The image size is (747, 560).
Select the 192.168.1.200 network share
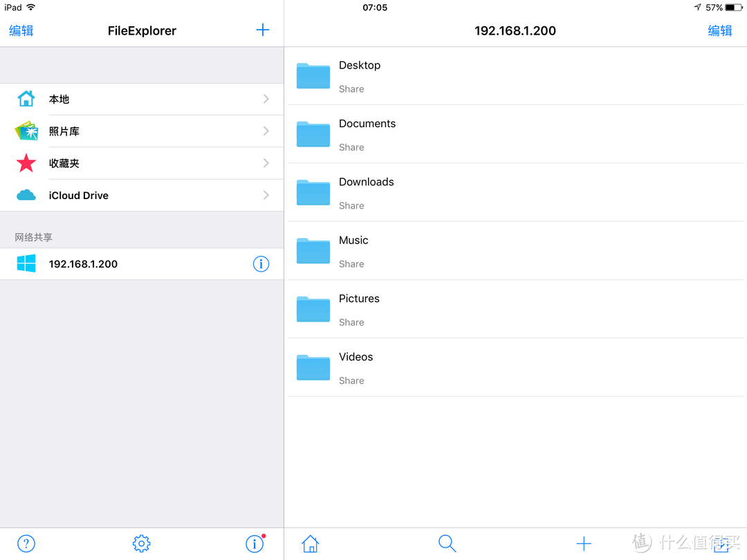pyautogui.click(x=83, y=264)
